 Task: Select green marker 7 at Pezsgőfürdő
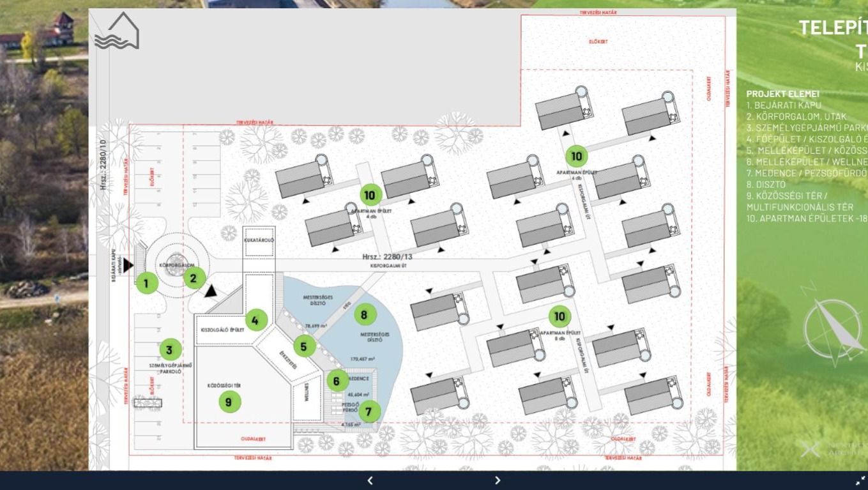[x=369, y=412]
